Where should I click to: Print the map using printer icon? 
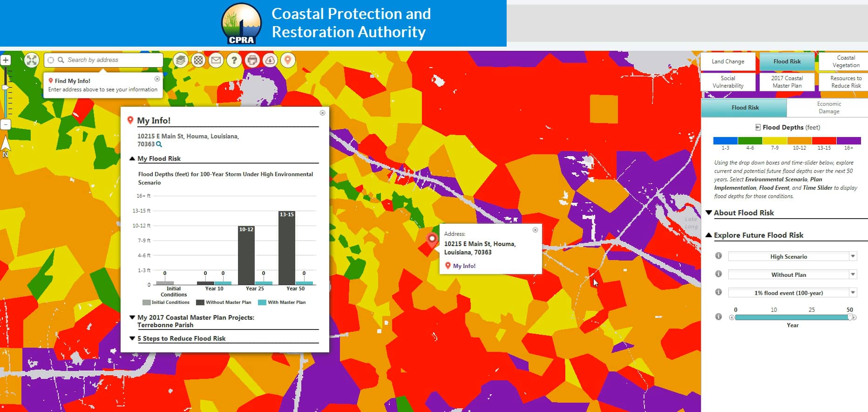(x=252, y=60)
